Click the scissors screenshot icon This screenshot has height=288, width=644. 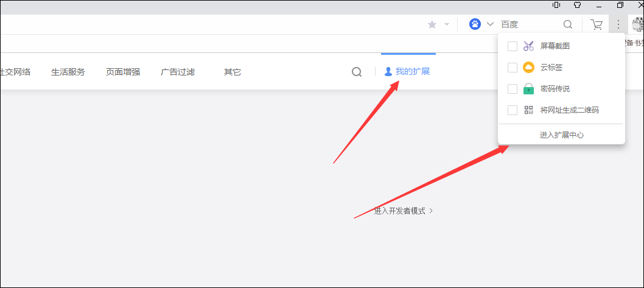coord(528,46)
